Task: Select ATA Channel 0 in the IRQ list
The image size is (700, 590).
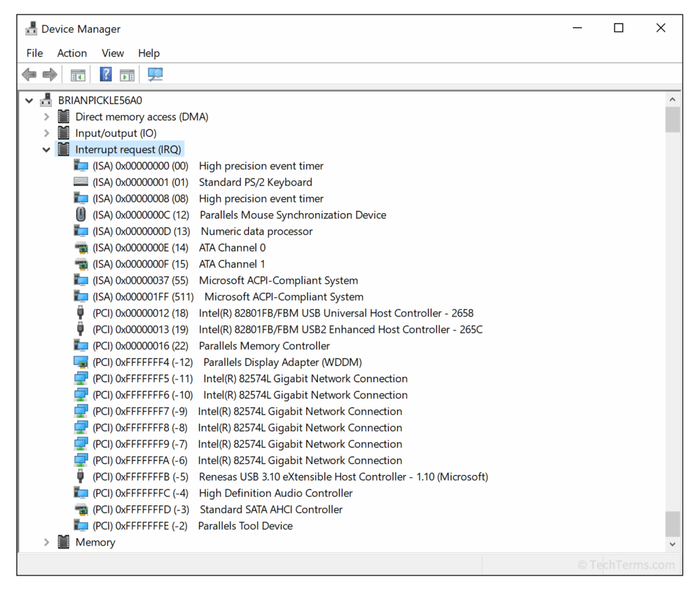Action: 232,247
